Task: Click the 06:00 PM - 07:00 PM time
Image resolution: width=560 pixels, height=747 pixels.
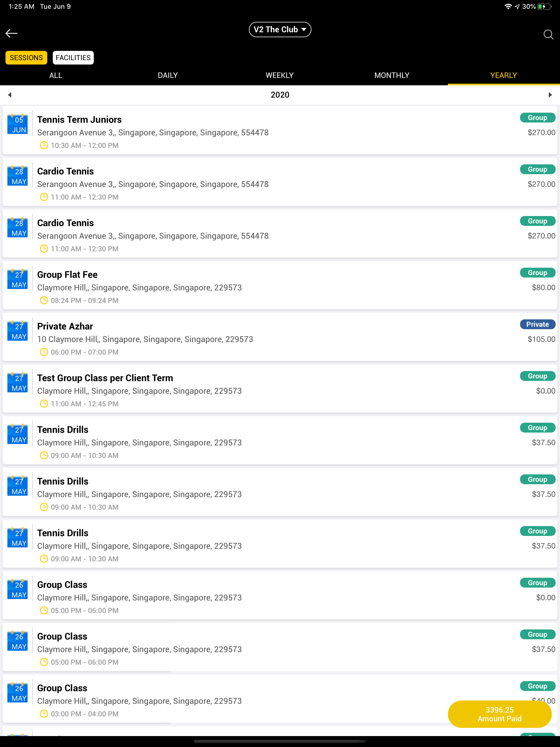Action: pos(85,352)
